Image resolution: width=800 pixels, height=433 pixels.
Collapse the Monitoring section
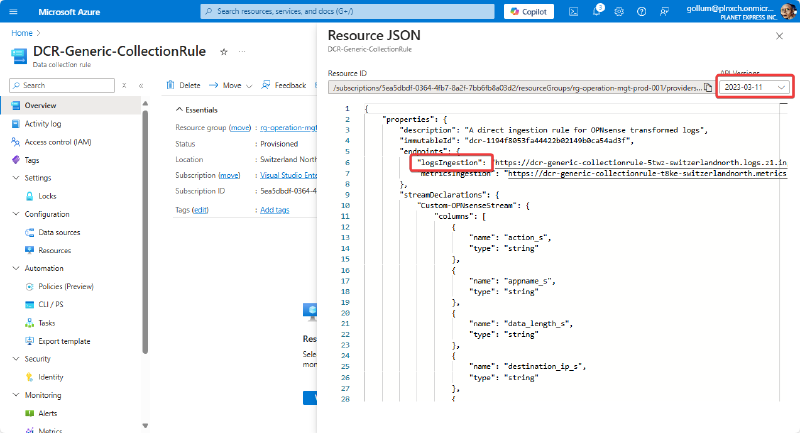pyautogui.click(x=15, y=395)
